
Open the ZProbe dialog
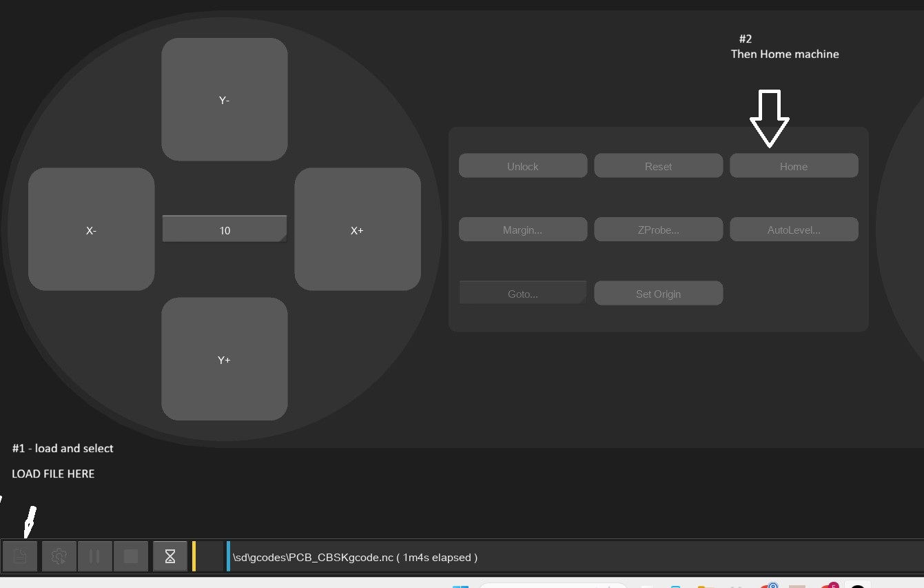tap(658, 229)
